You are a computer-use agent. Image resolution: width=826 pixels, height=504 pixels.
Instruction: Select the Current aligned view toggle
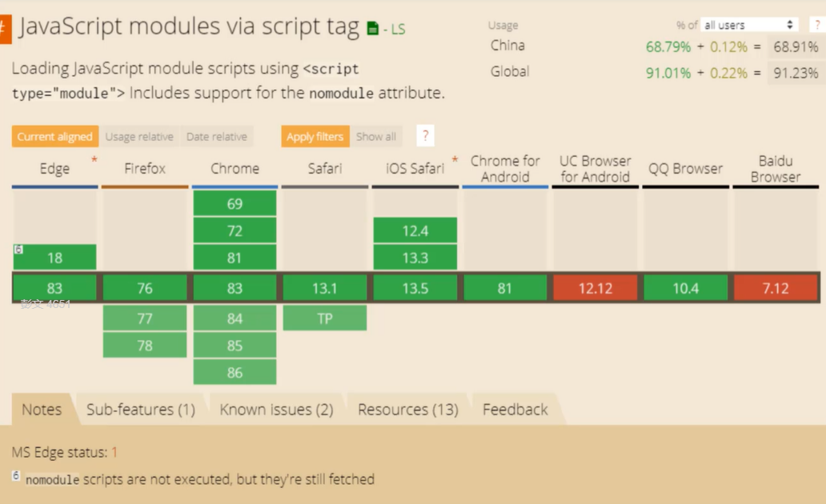click(55, 137)
